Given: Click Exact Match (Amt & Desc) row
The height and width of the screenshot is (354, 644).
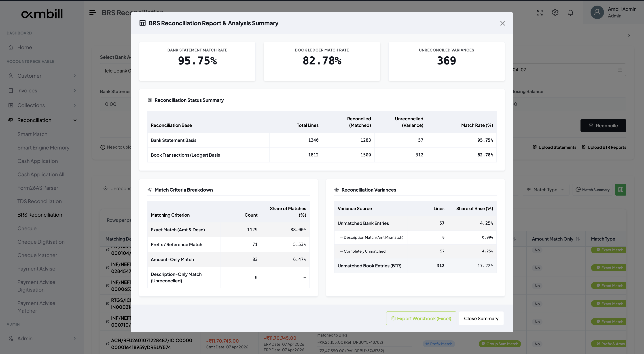Looking at the screenshot, I should pyautogui.click(x=228, y=229).
